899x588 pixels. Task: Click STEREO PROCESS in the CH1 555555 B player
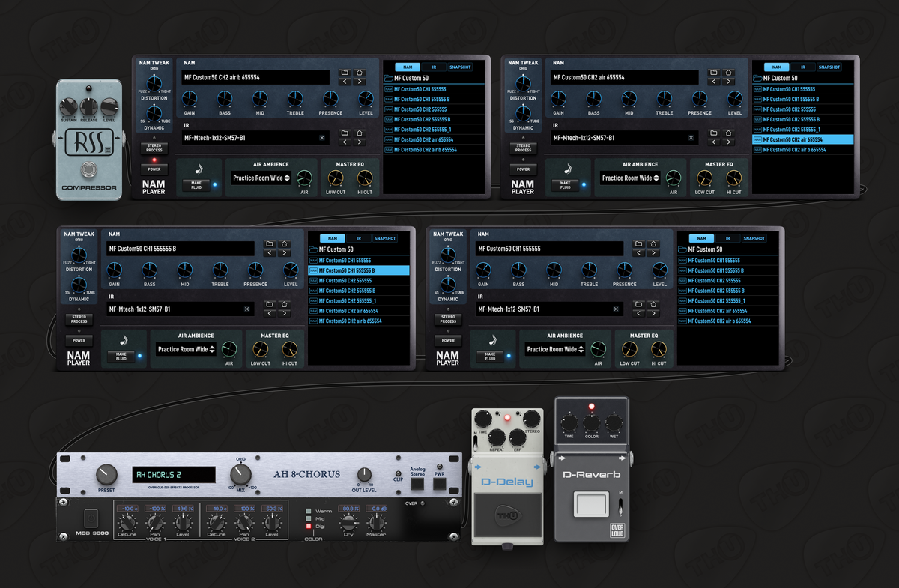click(x=79, y=319)
